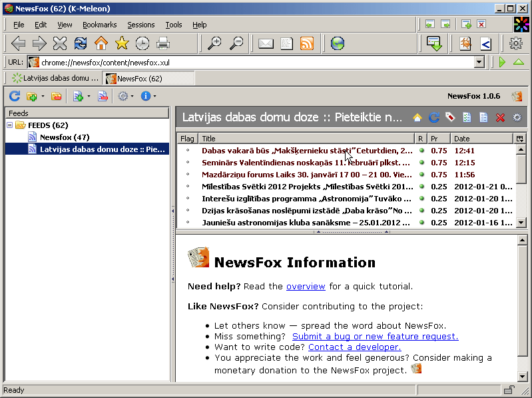
Task: Toggle flag for Dabas vakarā būs article
Action: 188,150
